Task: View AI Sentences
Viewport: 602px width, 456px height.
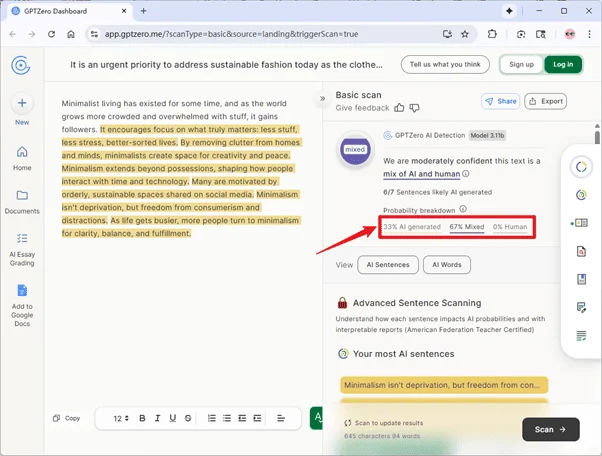Action: (x=388, y=265)
